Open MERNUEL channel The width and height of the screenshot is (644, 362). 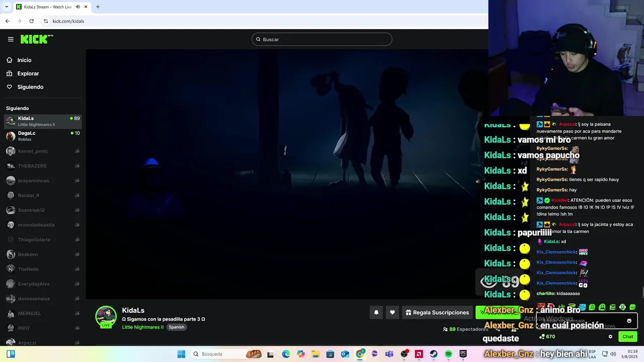tap(43, 313)
